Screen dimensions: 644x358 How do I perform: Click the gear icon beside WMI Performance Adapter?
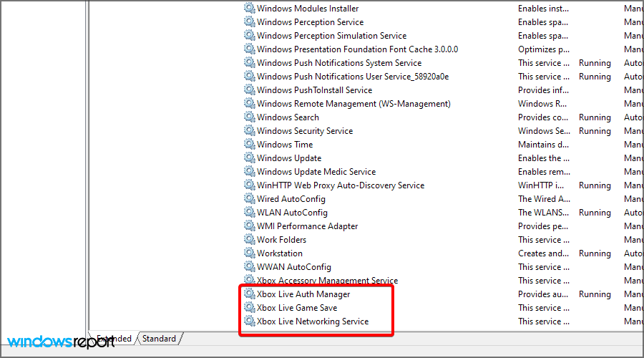point(249,226)
